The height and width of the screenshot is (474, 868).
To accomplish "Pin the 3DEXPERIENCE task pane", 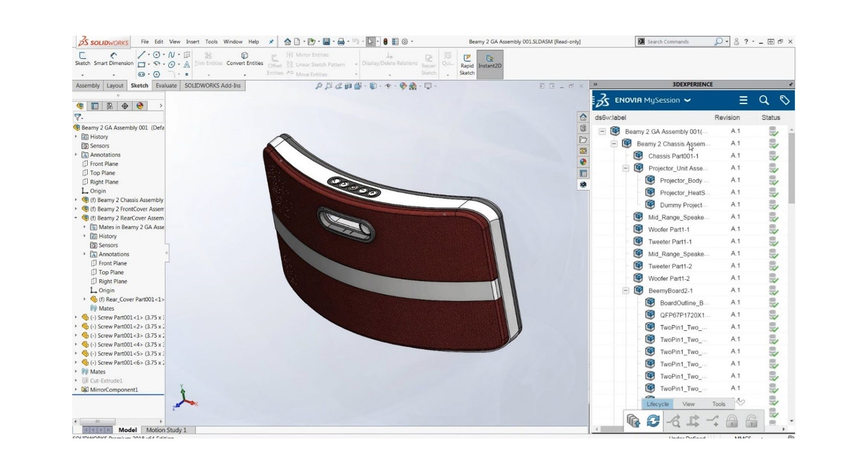I will [790, 84].
